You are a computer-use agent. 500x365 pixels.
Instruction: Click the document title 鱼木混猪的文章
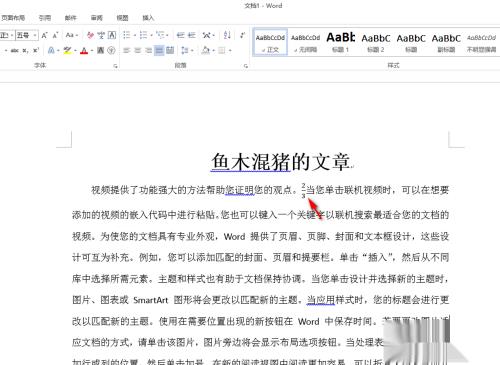tap(280, 162)
